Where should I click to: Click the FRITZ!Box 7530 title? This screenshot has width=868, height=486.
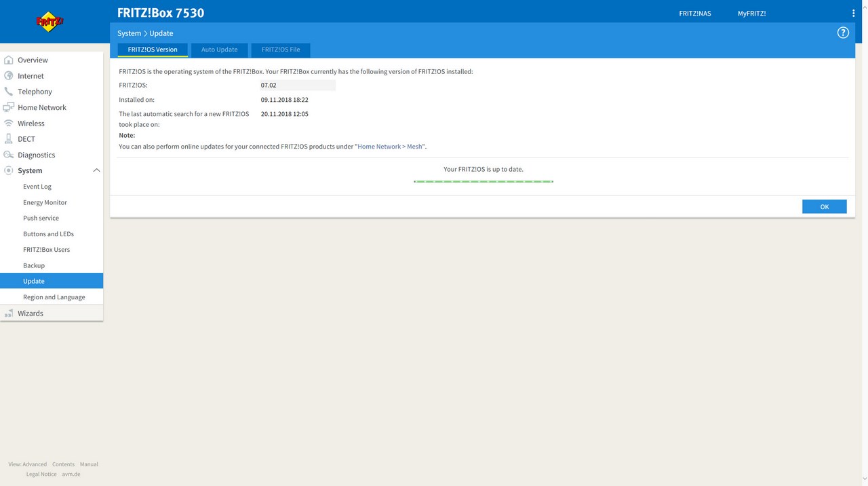(x=161, y=13)
